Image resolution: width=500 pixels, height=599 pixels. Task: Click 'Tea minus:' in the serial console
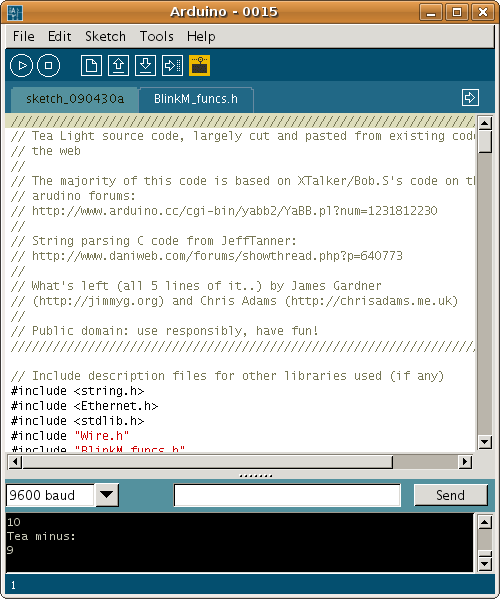pos(41,536)
